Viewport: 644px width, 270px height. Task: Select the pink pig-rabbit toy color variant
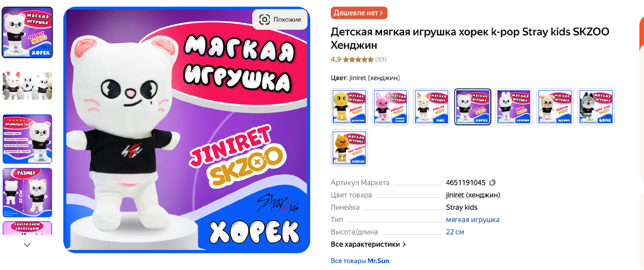click(391, 107)
